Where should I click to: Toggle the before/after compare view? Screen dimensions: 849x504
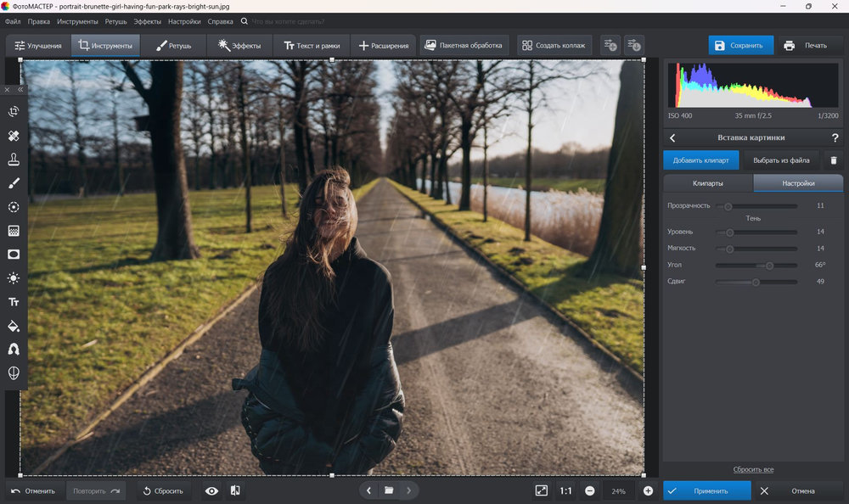pos(235,490)
